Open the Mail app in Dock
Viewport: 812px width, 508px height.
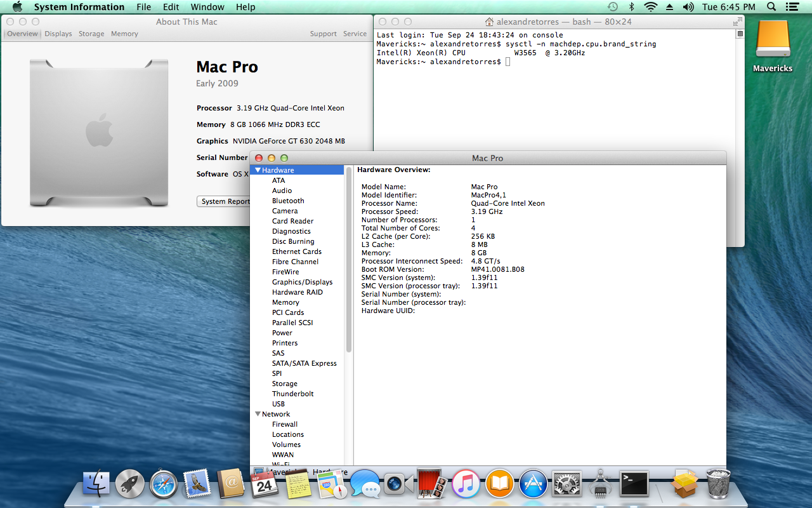tap(197, 485)
